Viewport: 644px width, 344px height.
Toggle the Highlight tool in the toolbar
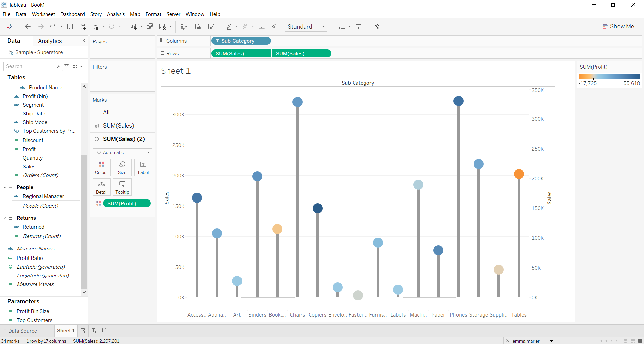coord(229,26)
